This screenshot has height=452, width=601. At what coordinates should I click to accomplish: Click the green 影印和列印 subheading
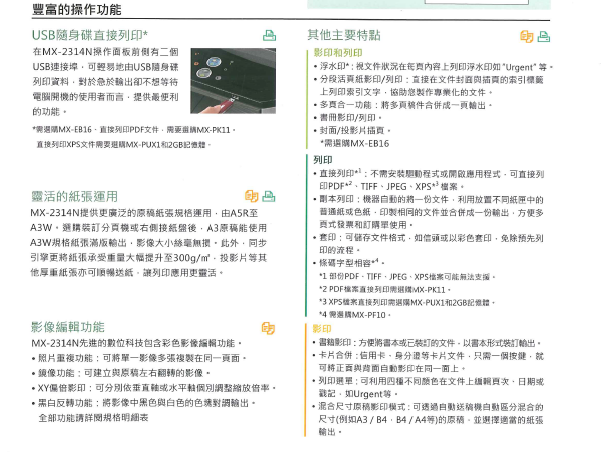[338, 53]
